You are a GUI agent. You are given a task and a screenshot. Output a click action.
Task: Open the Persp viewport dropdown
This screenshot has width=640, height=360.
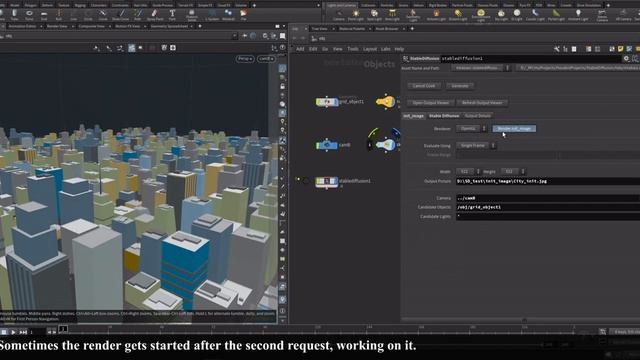click(x=245, y=59)
